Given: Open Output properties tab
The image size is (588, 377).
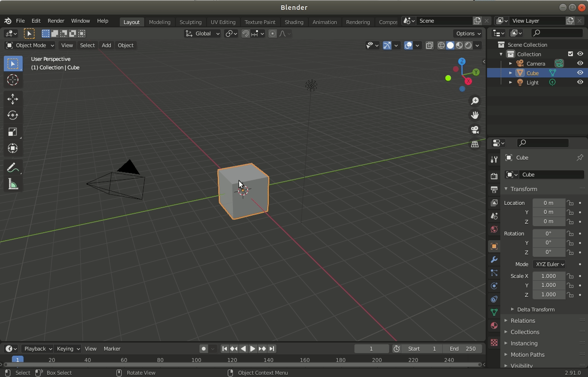Looking at the screenshot, I should click(494, 189).
